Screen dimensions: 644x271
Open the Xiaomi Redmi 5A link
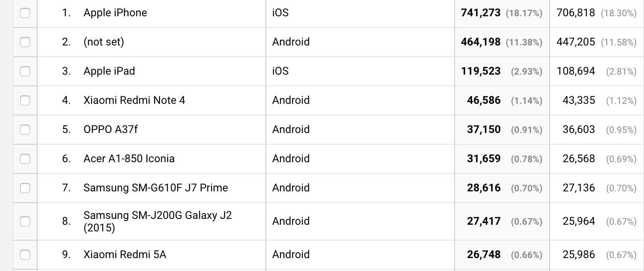tap(125, 255)
